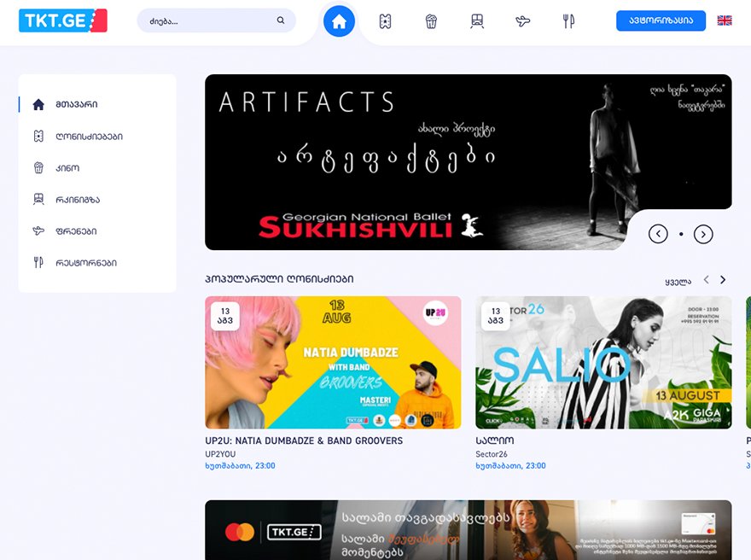Switch language via the UK flag icon
The image size is (751, 560).
[725, 20]
